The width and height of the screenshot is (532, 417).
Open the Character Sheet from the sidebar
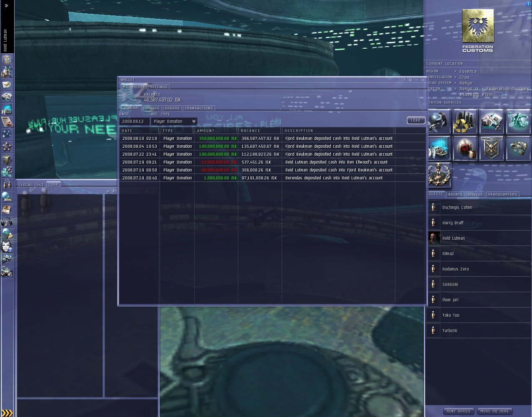coord(7,60)
